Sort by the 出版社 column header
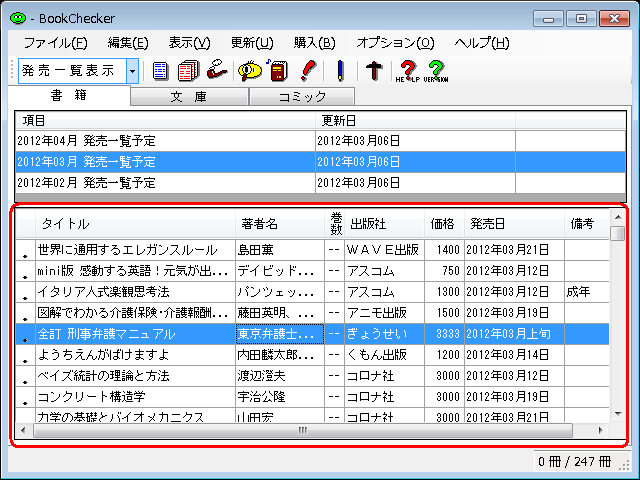Screen dimensions: 640x480 click(384, 224)
